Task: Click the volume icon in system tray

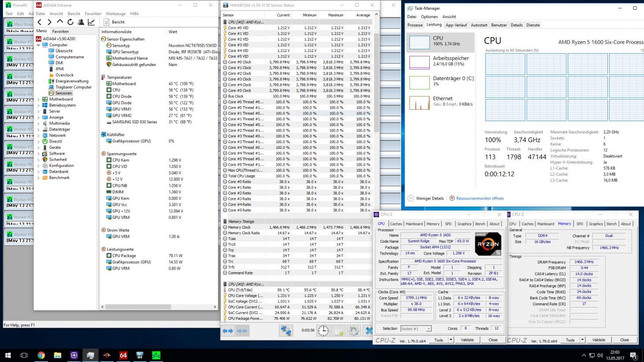Action: pos(600,355)
